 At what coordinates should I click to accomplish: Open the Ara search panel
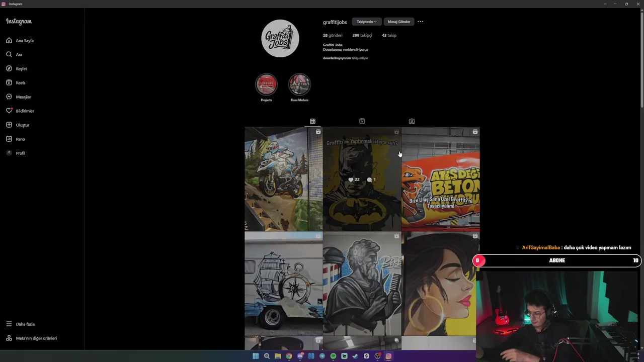coord(15,54)
